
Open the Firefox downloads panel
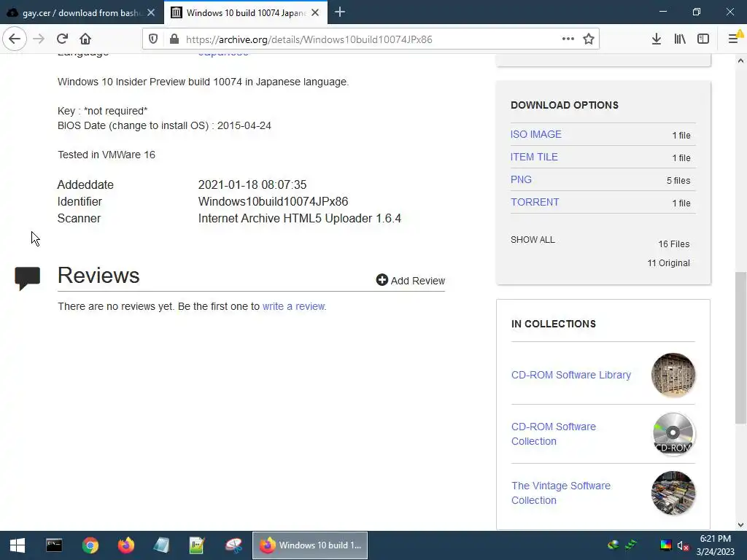656,39
